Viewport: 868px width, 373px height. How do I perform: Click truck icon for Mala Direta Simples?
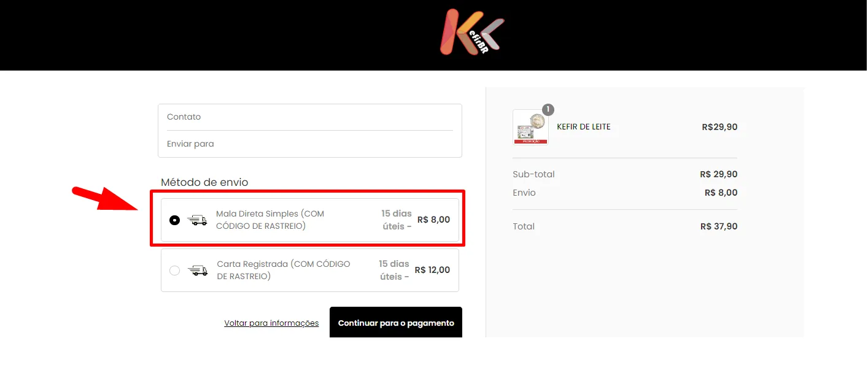(x=197, y=220)
